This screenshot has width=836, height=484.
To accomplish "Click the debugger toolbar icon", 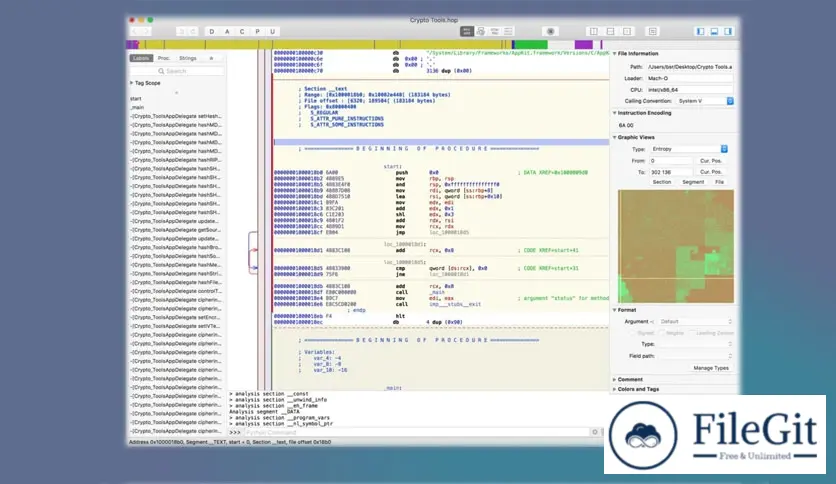I will tap(551, 31).
